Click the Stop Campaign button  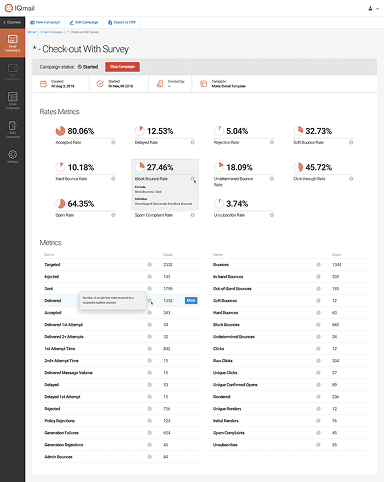click(x=122, y=67)
